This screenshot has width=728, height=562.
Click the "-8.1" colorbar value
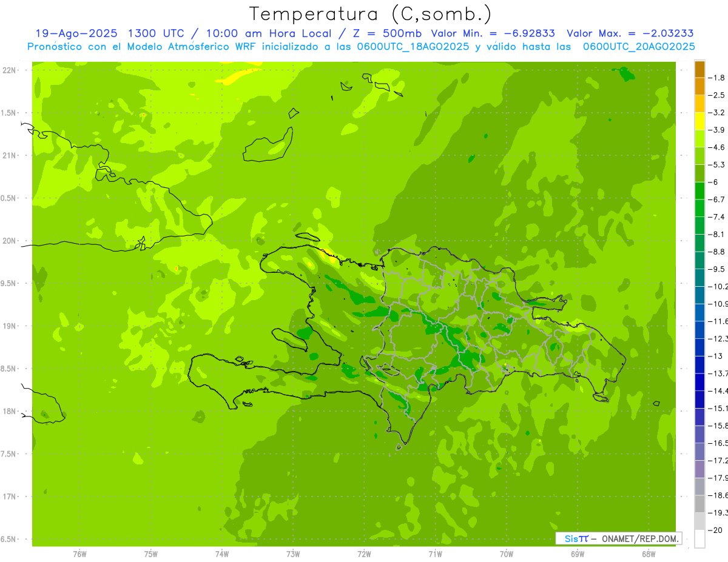(717, 234)
